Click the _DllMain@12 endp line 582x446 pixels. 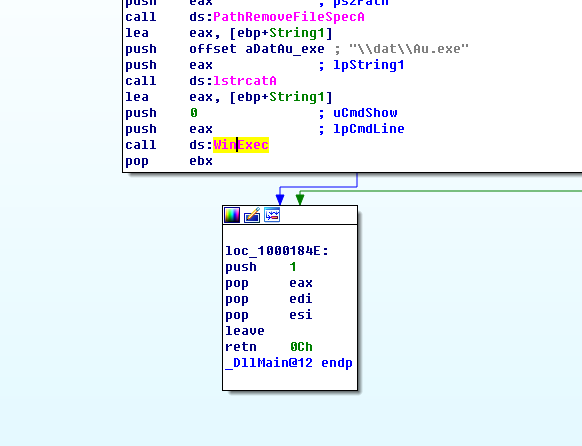(289, 363)
